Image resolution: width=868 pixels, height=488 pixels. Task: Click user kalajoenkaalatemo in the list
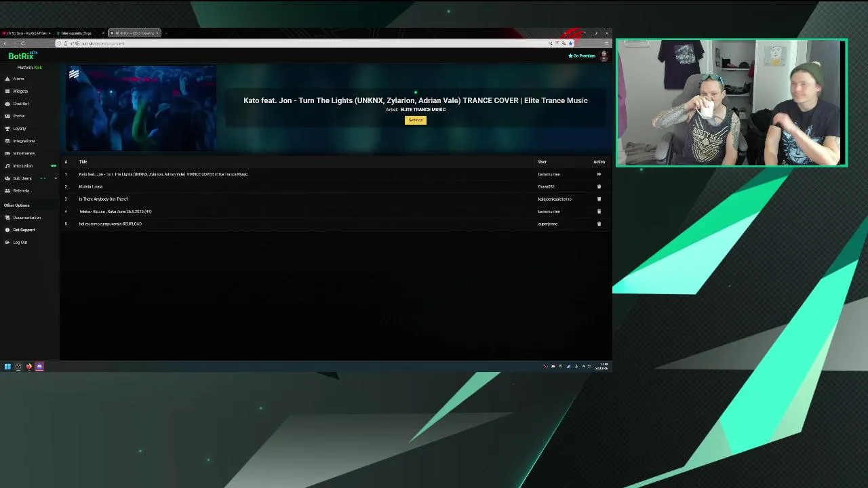[x=555, y=199]
